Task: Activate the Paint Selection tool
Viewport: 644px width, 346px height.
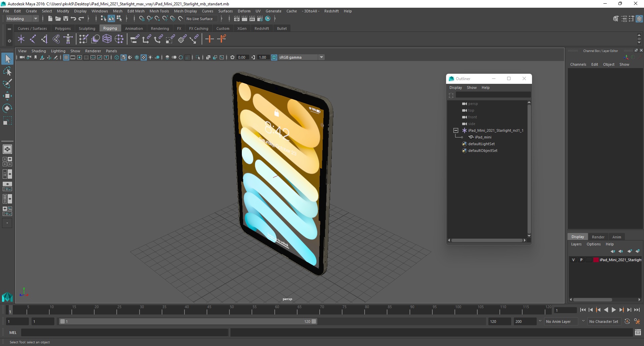Action: (7, 83)
